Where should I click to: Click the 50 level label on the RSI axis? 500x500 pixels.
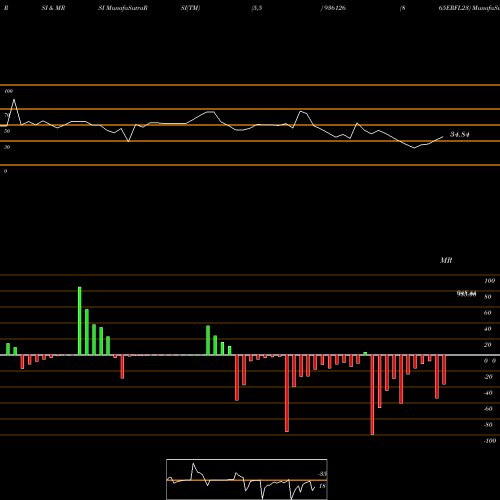tap(7, 131)
